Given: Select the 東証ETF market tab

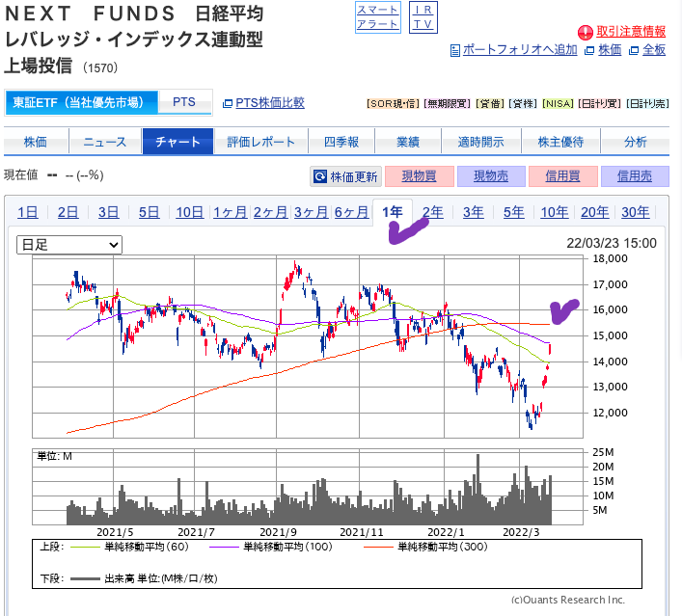Looking at the screenshot, I should [x=81, y=102].
